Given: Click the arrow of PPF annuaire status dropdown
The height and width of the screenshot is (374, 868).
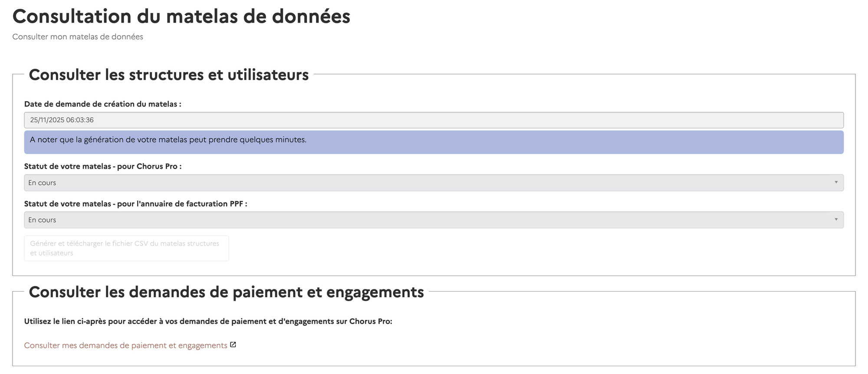Looking at the screenshot, I should coord(836,220).
